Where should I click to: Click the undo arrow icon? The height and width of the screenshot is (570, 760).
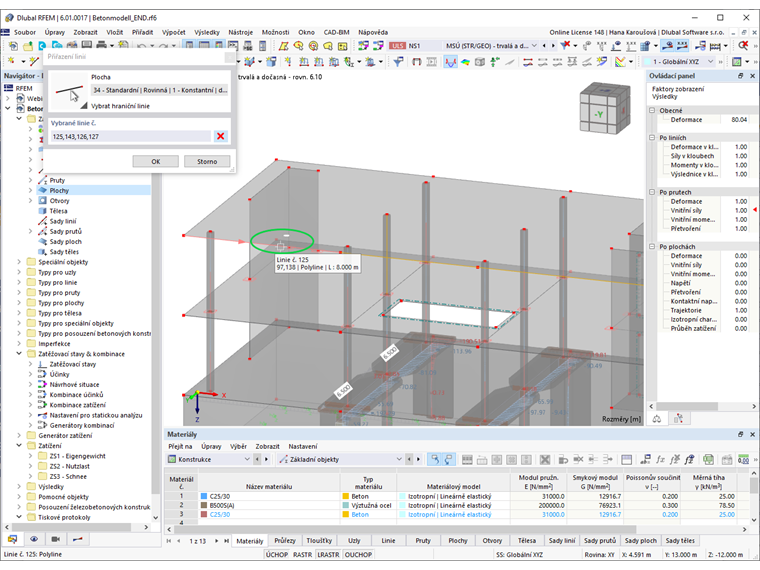[x=141, y=47]
